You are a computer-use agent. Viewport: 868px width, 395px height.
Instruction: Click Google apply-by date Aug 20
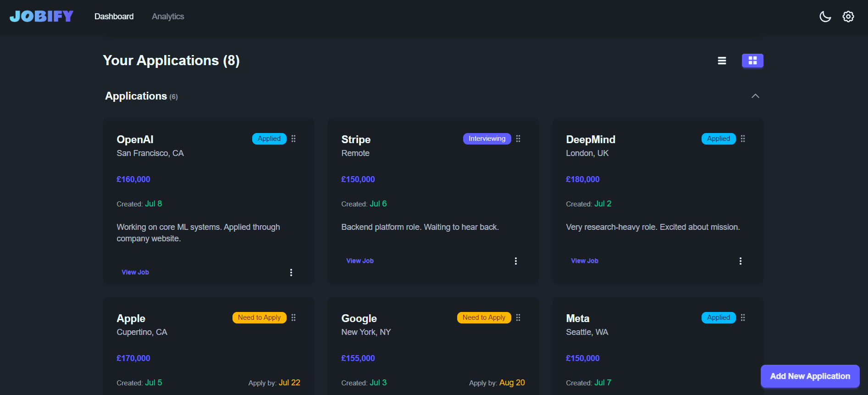point(512,383)
